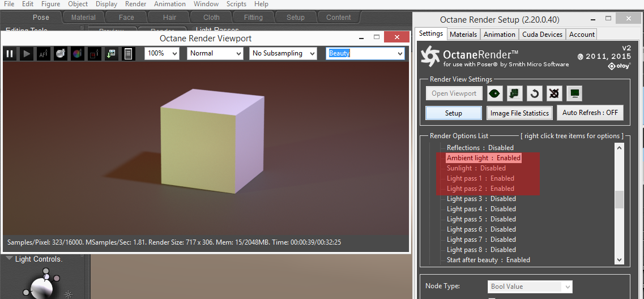Switch to the Pose room tab
This screenshot has height=299, width=644.
41,17
